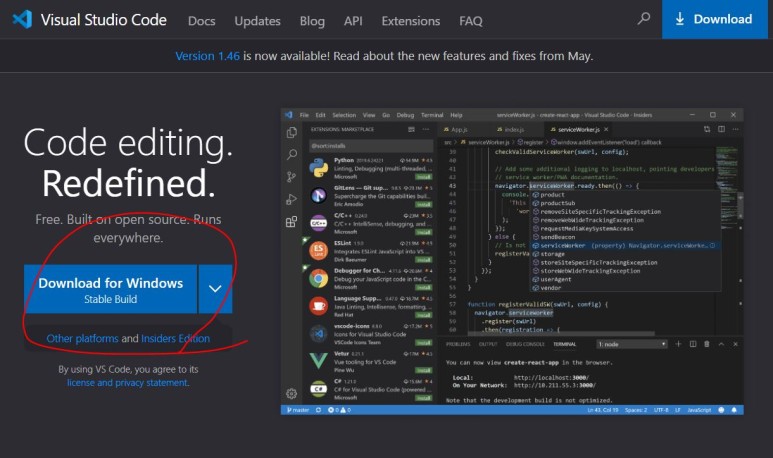Click the master branch status bar item
773x458 pixels.
[x=298, y=410]
